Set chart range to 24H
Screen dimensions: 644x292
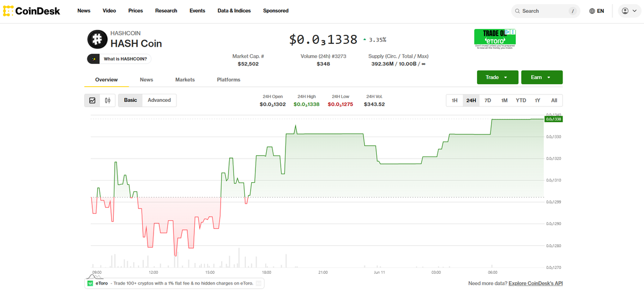[471, 100]
